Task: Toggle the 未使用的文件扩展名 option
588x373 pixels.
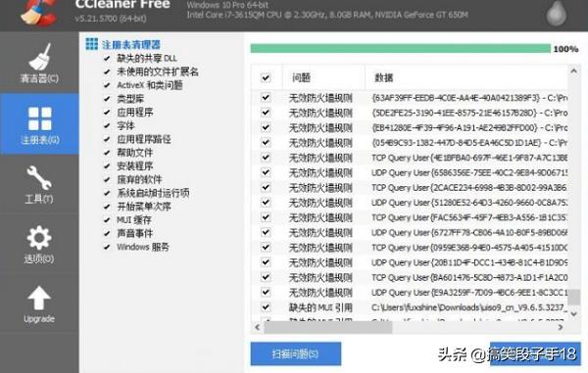Action: point(107,71)
